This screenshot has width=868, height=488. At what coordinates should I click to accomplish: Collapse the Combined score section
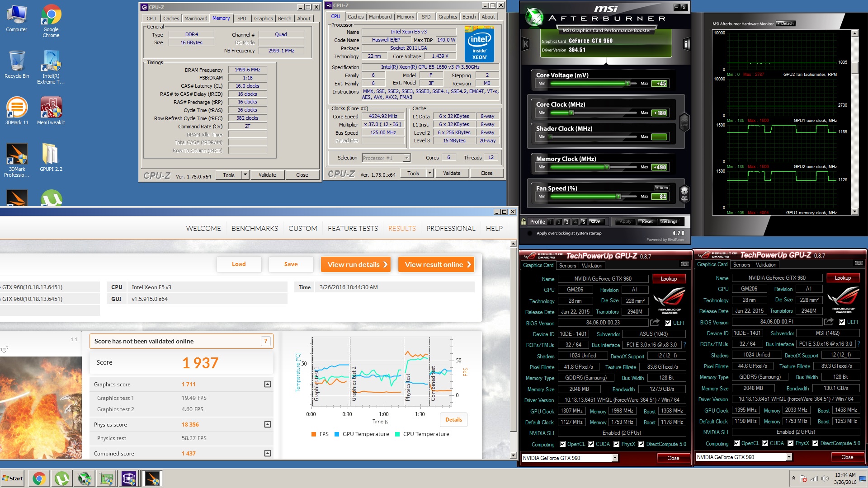[x=268, y=453]
